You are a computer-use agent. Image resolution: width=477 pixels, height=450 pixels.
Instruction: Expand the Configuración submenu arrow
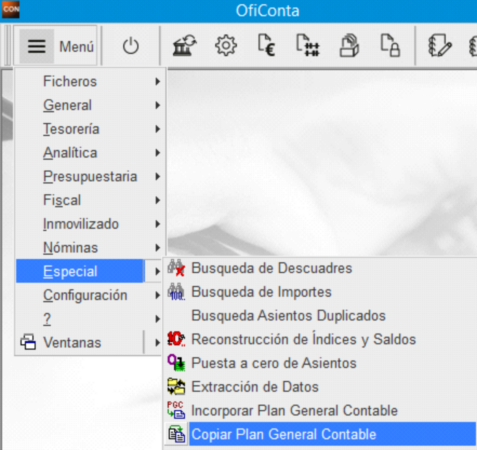coord(157,295)
